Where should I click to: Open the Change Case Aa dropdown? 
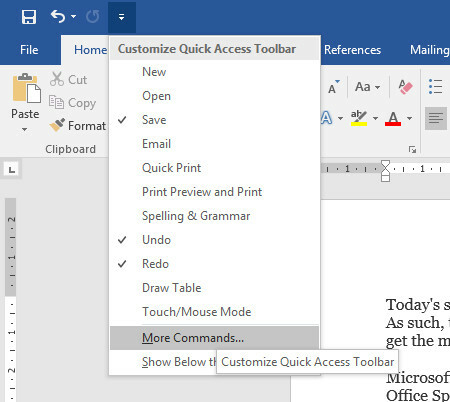pyautogui.click(x=367, y=87)
